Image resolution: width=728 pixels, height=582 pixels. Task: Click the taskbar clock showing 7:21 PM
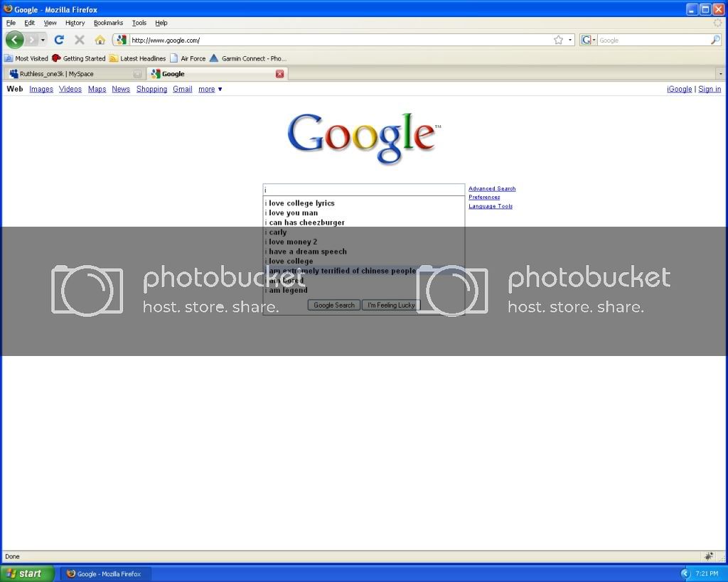(707, 573)
